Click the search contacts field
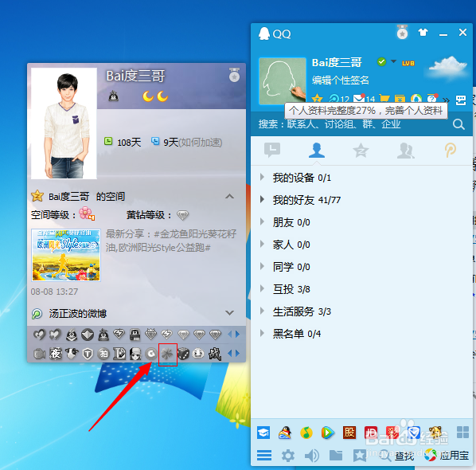Image resolution: width=476 pixels, height=470 pixels. pos(349,124)
